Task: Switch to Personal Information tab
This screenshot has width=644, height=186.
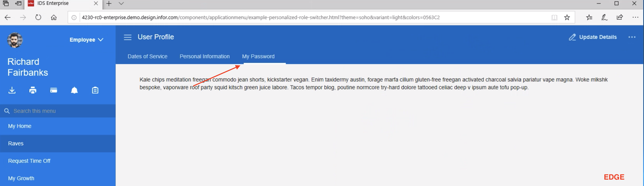Action: (204, 56)
